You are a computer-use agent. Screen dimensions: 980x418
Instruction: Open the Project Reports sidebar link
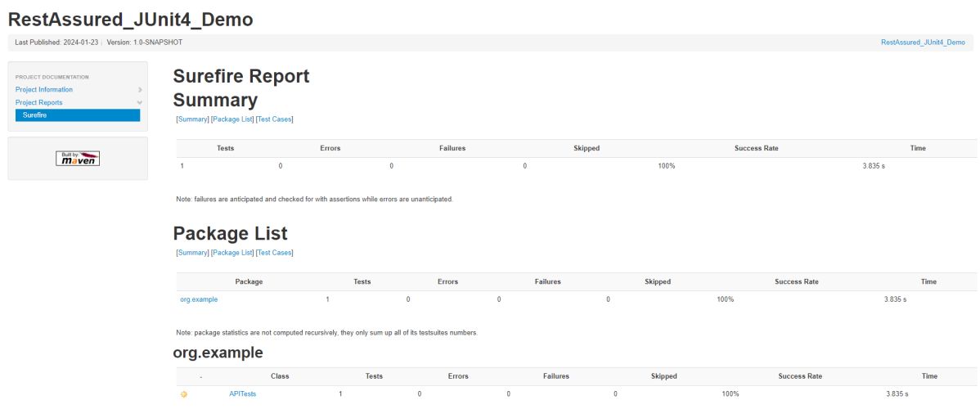tap(38, 103)
